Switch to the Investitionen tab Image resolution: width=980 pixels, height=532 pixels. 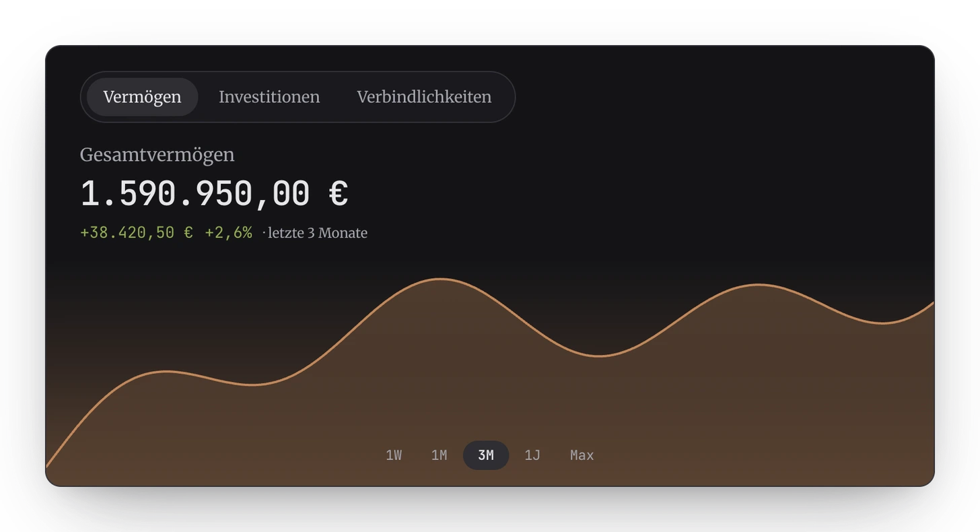[269, 97]
